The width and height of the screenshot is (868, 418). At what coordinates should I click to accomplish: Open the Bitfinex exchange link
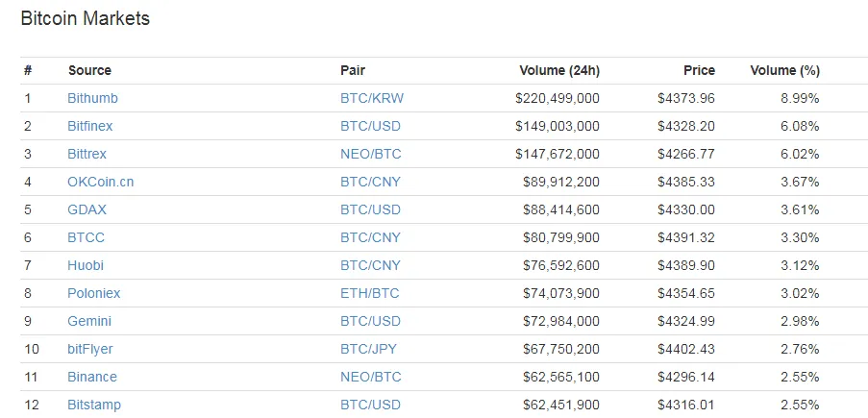coord(89,126)
